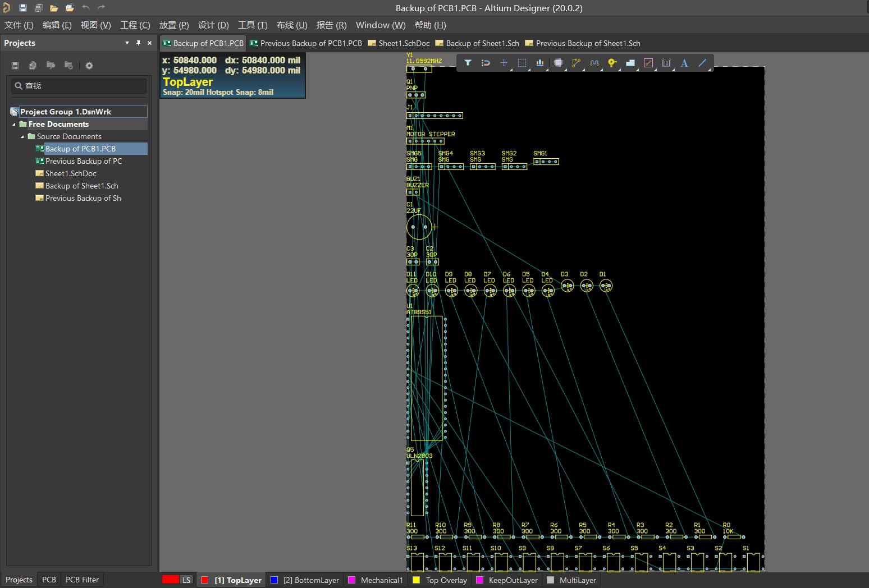Image resolution: width=869 pixels, height=588 pixels.
Task: Collapse the Source Documents folder
Action: (22, 136)
